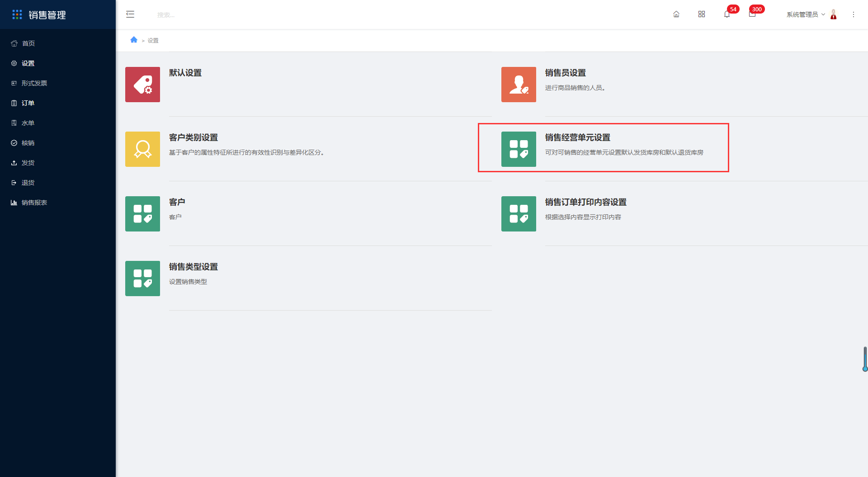This screenshot has height=477, width=868.
Task: Click description 基于客户的属性特征所进行的有效性识别与差异化区分。
Action: point(247,152)
